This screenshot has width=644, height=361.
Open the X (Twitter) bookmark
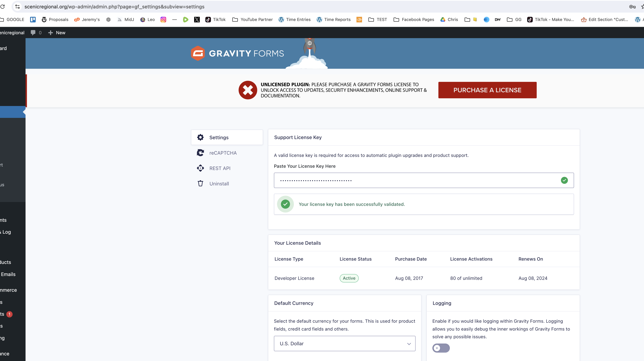[x=197, y=19]
